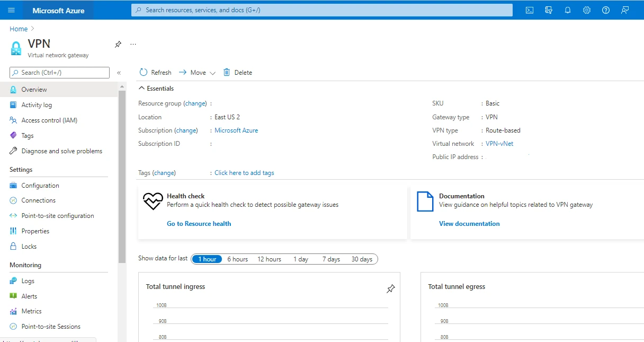The width and height of the screenshot is (644, 342).
Task: Navigate to Home via the breadcrumb
Action: tap(18, 28)
